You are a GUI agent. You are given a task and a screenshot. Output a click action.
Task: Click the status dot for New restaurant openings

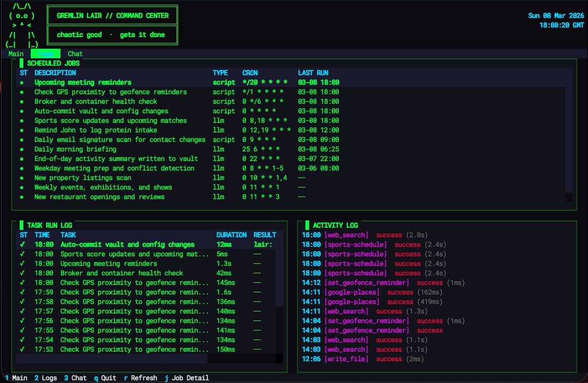(x=22, y=197)
